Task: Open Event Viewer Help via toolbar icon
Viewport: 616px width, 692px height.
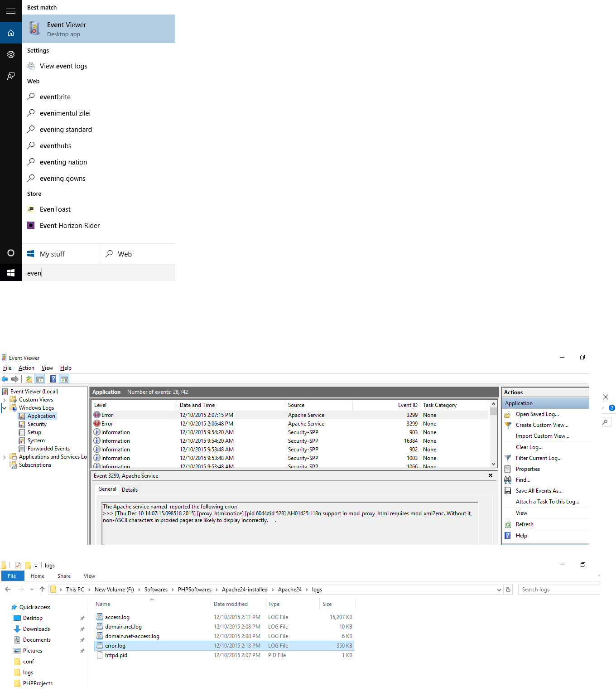Action: click(53, 379)
